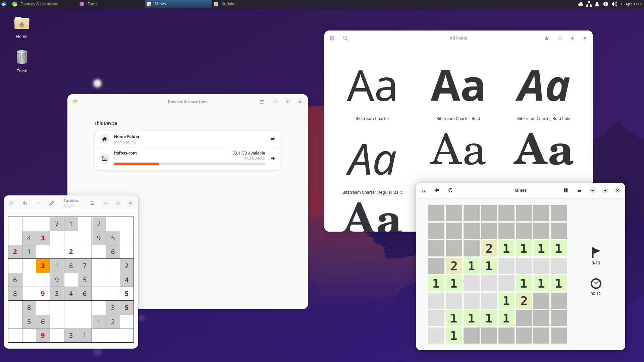Redo a move in Sudoku
Viewport: 644px width, 362px height.
pos(38,203)
